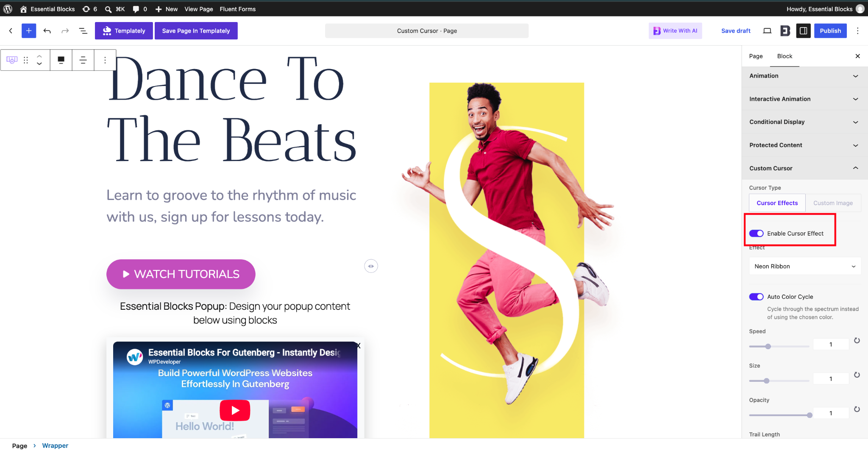Click Save Page In Templately

point(196,31)
